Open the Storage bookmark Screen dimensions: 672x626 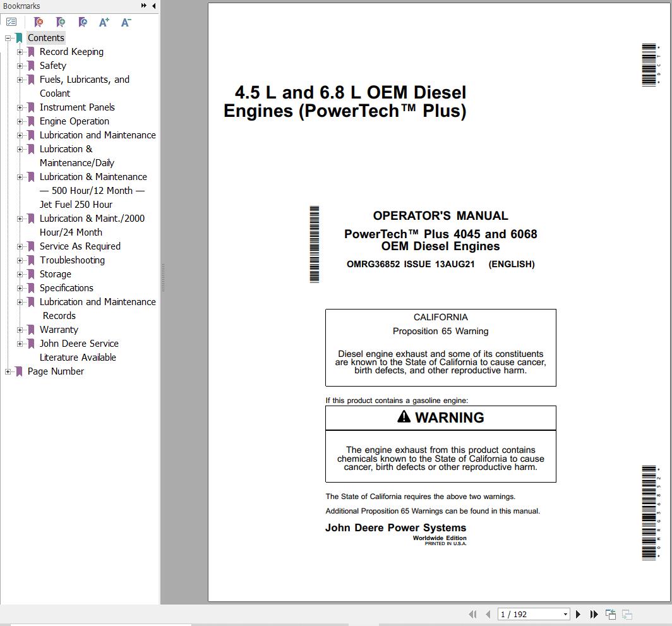tap(56, 274)
